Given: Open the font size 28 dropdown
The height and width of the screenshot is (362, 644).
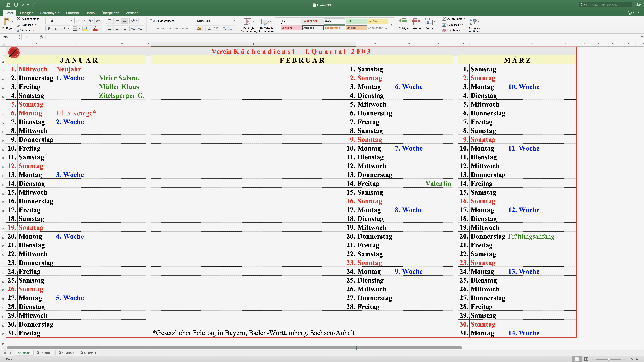Looking at the screenshot, I should click(84, 21).
